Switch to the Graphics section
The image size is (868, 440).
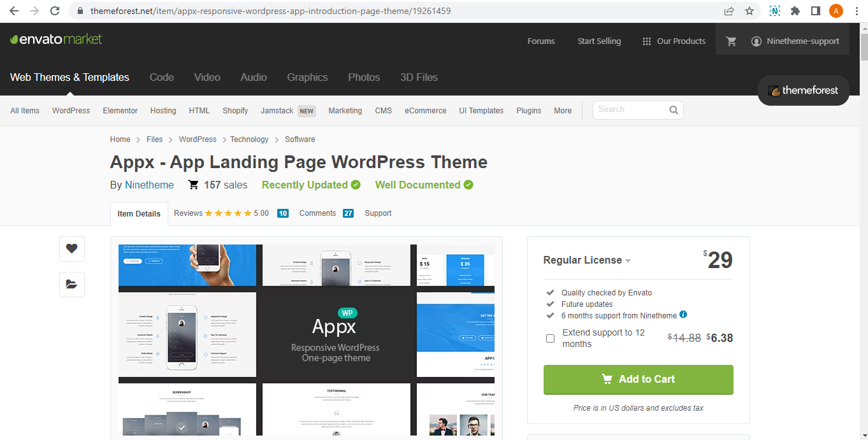307,78
